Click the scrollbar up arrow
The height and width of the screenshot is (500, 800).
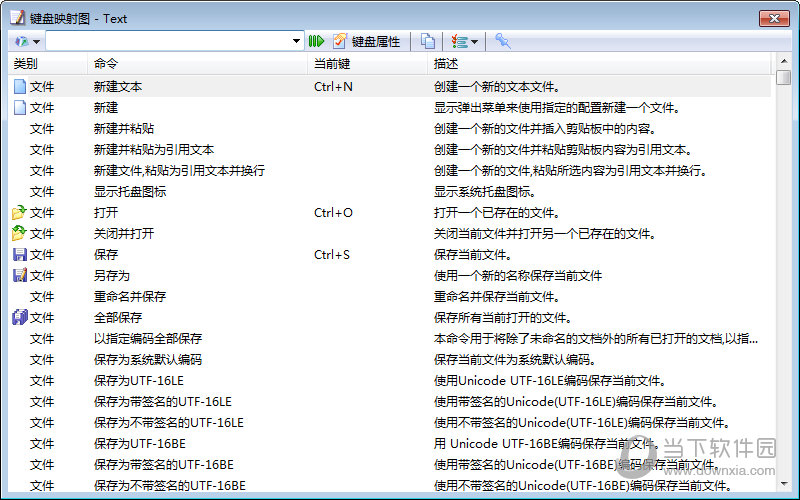point(784,61)
